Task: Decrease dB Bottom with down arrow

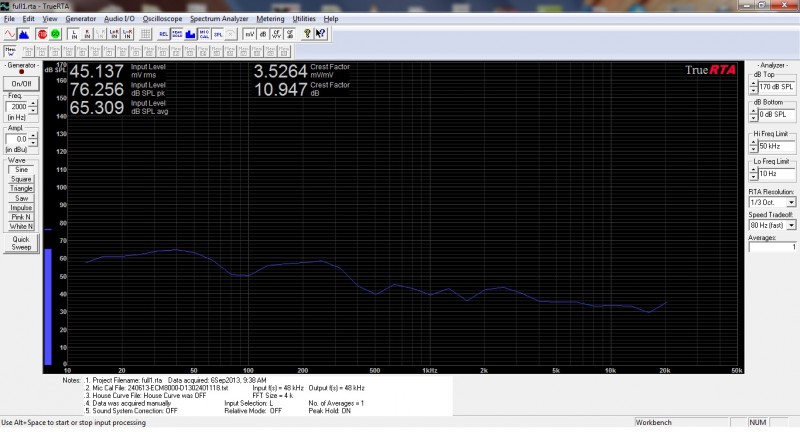Action: [754, 118]
